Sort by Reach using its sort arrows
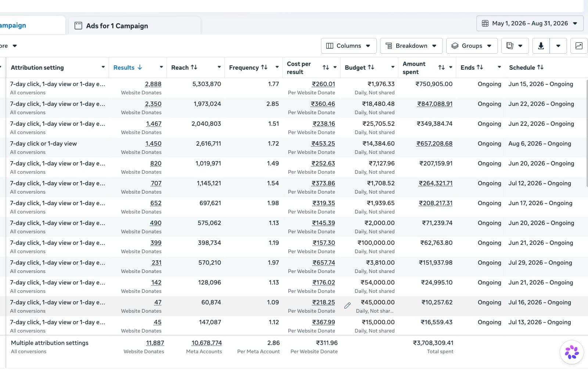Image resolution: width=588 pixels, height=370 pixels. [194, 67]
